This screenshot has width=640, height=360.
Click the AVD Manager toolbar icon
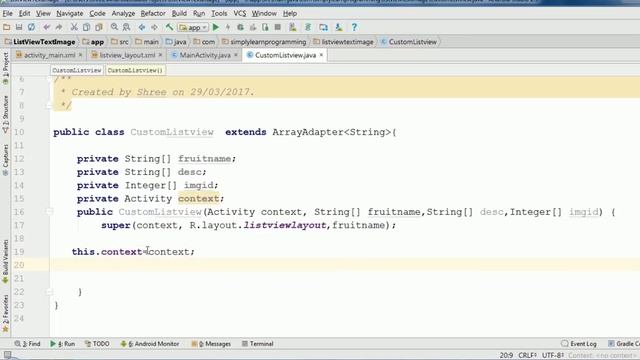click(x=293, y=27)
